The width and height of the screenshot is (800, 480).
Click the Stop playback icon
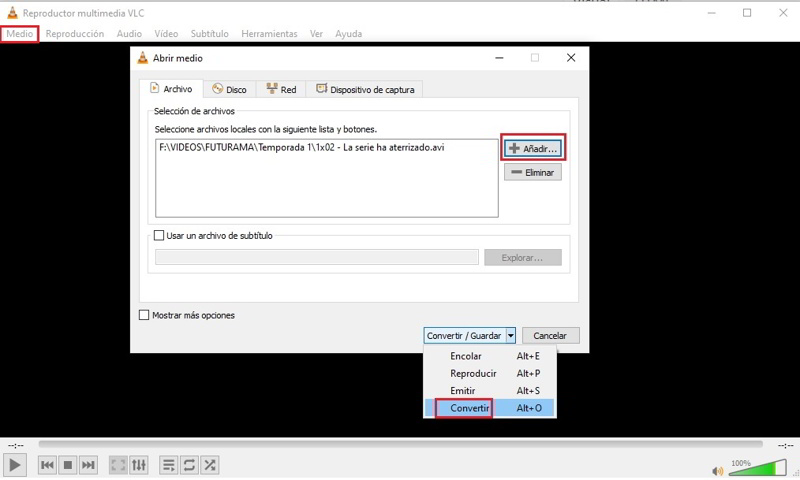click(68, 465)
